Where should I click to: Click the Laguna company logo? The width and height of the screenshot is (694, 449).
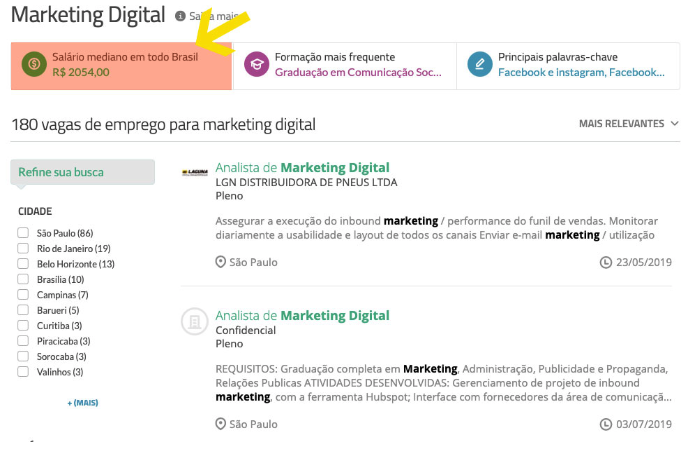coord(195,172)
